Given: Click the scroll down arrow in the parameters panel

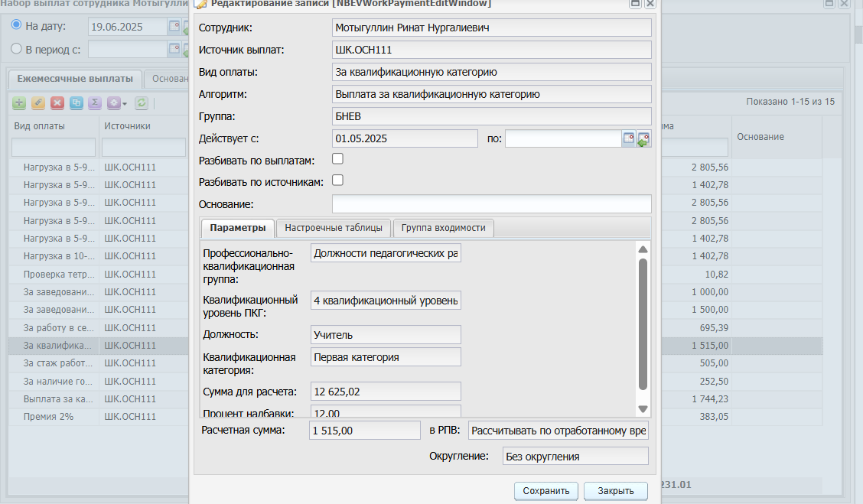Looking at the screenshot, I should pyautogui.click(x=643, y=409).
